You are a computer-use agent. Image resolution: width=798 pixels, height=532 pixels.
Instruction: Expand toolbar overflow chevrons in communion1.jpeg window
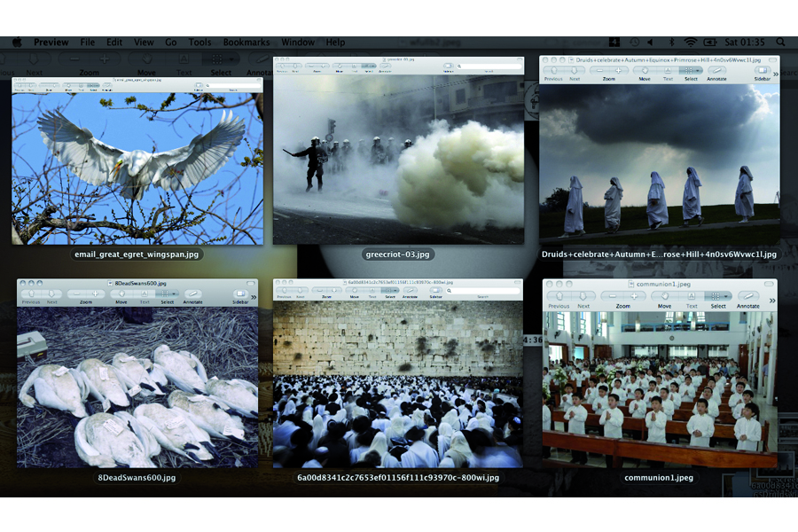coord(772,301)
